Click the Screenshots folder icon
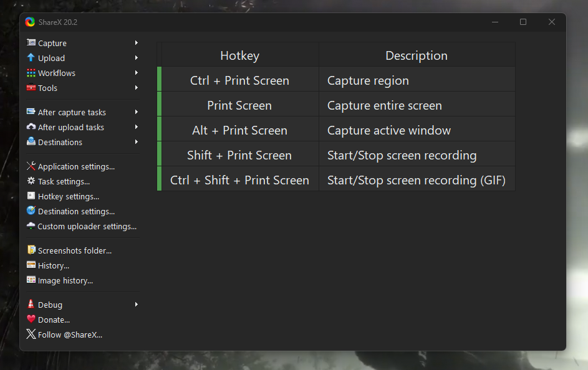The height and width of the screenshot is (370, 588). click(31, 250)
